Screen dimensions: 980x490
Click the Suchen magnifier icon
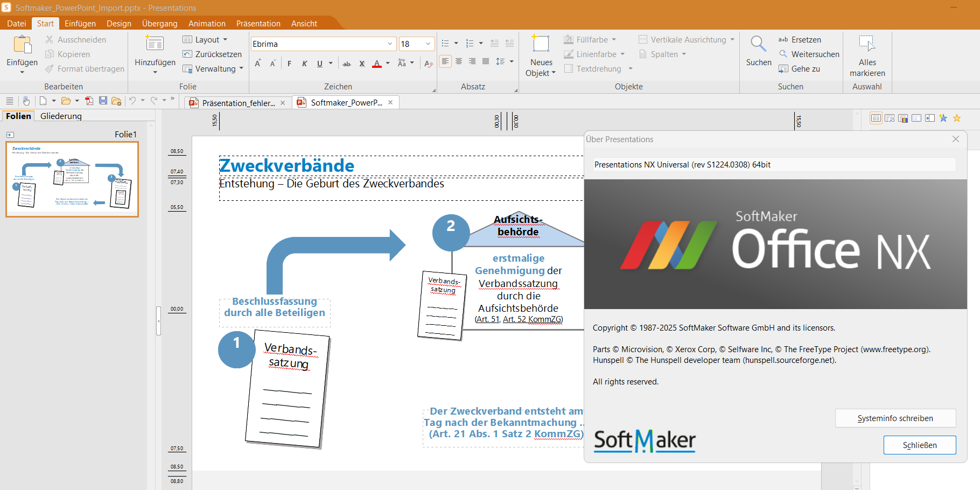[x=759, y=44]
